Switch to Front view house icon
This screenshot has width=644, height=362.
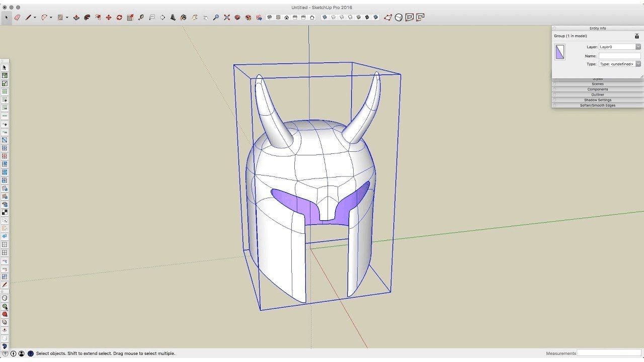click(x=287, y=17)
